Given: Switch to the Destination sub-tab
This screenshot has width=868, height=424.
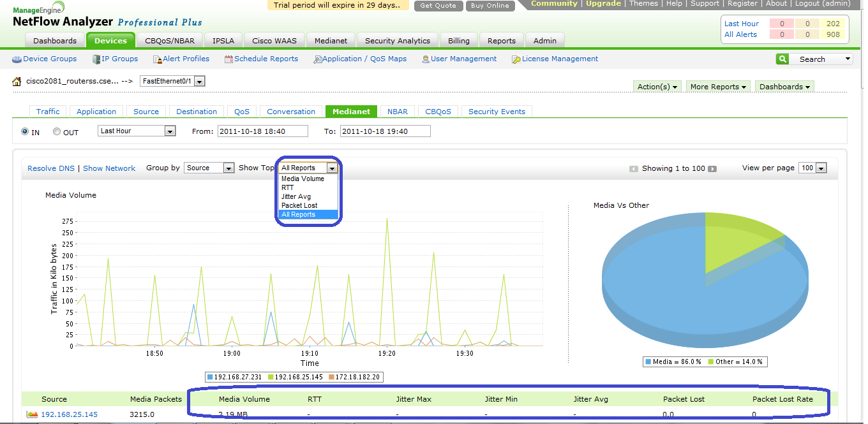Looking at the screenshot, I should click(197, 112).
